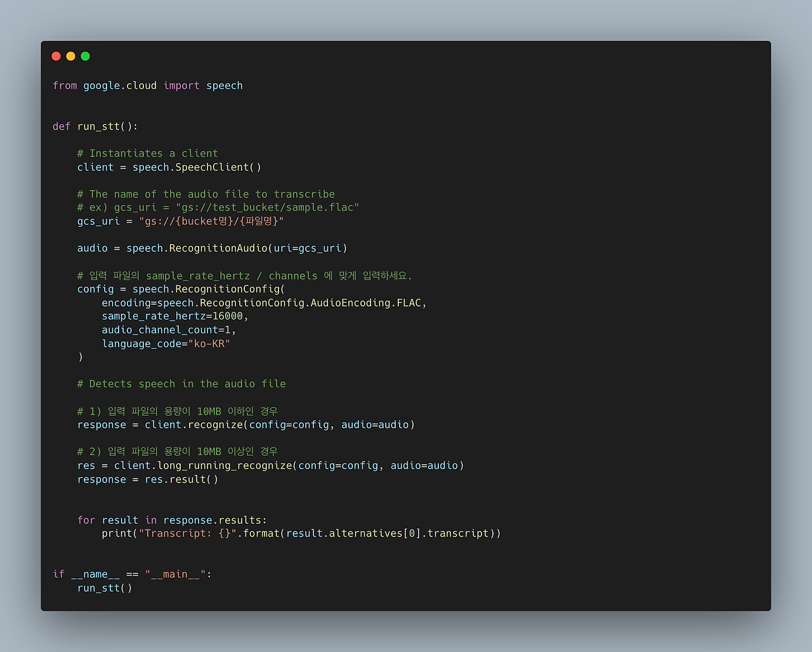Select the sample_rate_hertz value 16000
812x652 pixels.
(230, 316)
